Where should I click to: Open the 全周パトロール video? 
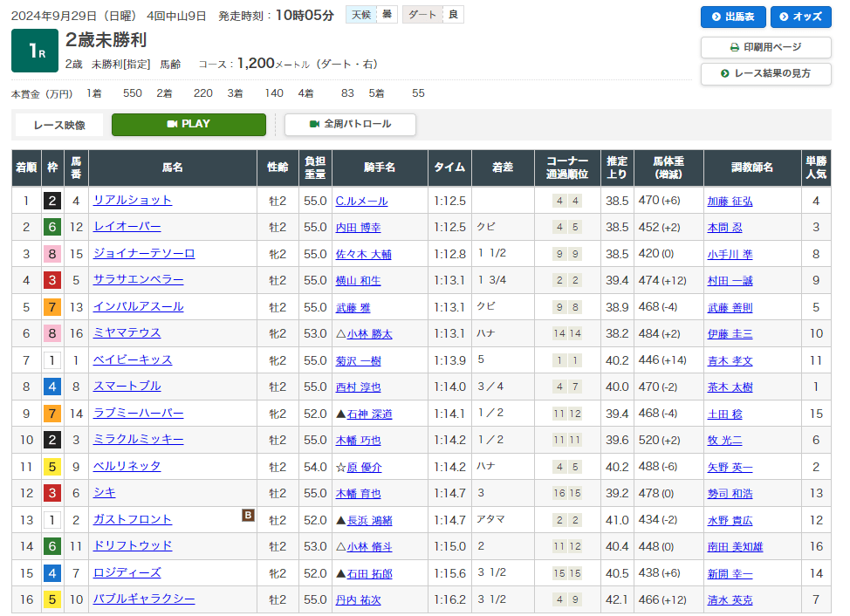click(x=350, y=124)
